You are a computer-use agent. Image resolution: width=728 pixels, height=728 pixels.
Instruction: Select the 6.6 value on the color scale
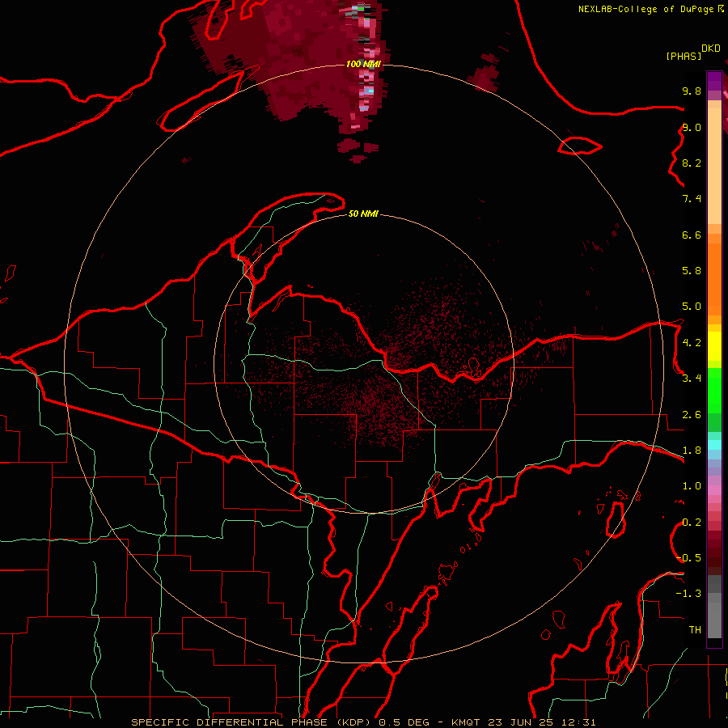click(x=692, y=235)
